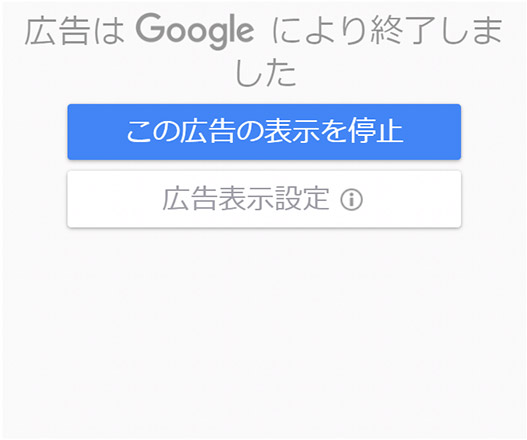Click the white button with the info icon
527x440 pixels.
click(264, 199)
